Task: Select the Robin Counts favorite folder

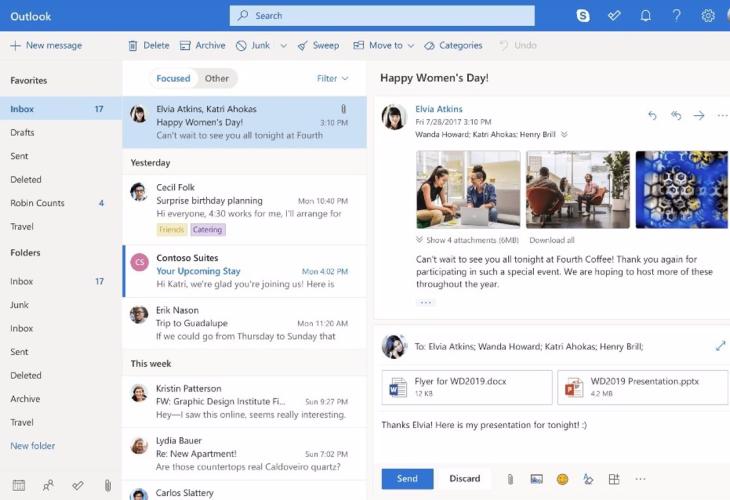Action: tap(37, 203)
